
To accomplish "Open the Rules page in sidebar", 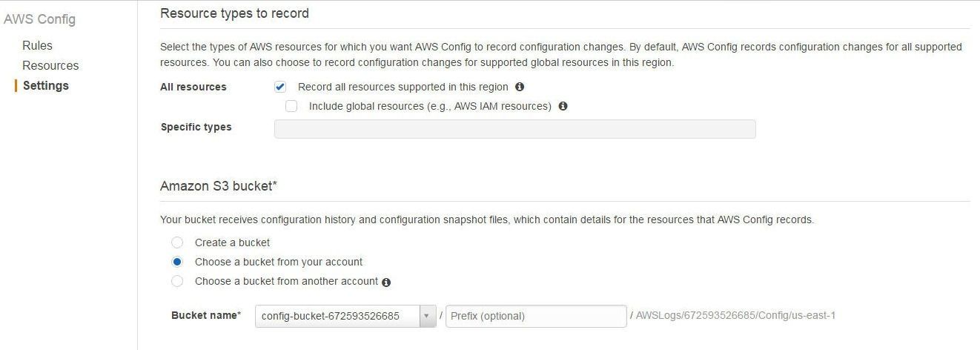I will [37, 45].
